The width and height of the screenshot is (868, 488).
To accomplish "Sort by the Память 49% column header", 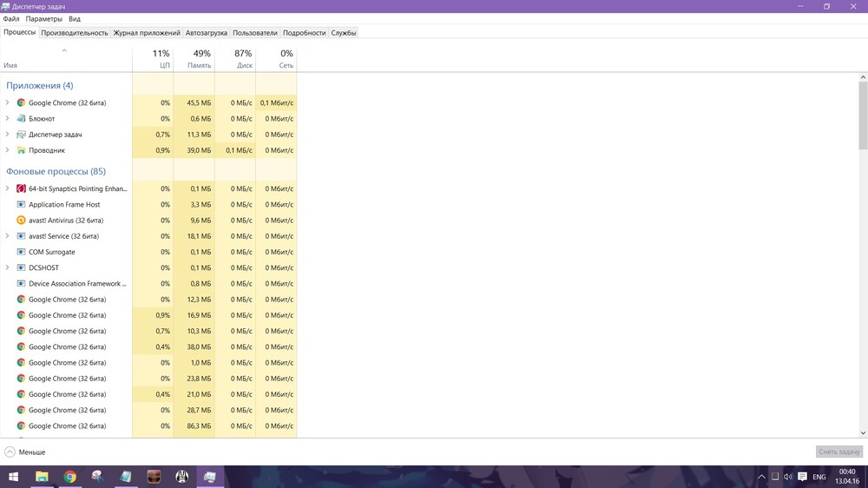I will [194, 59].
